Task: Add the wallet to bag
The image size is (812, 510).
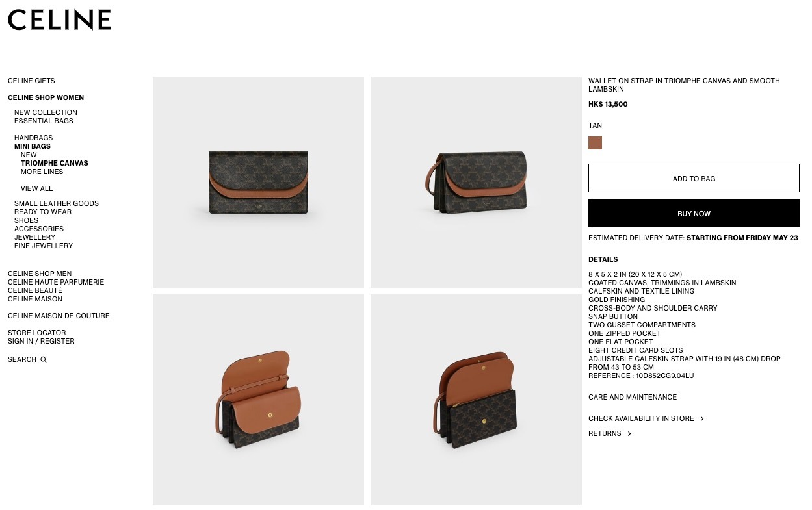Action: click(694, 178)
